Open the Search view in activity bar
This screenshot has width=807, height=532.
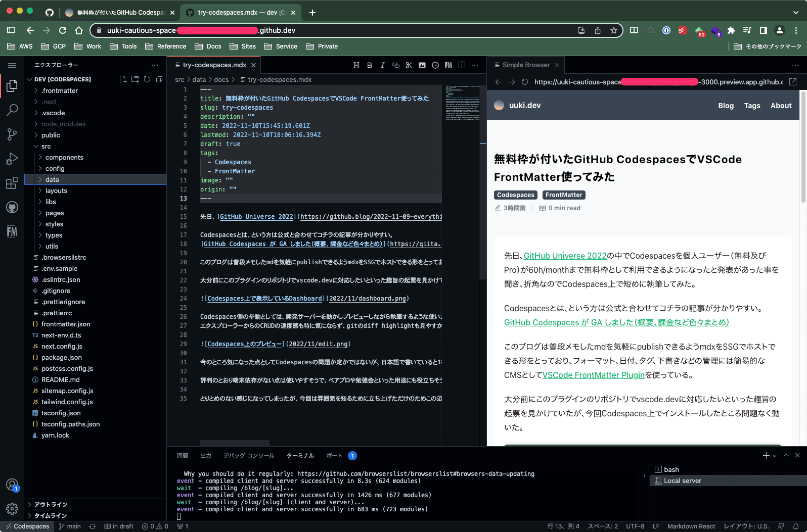tap(12, 110)
